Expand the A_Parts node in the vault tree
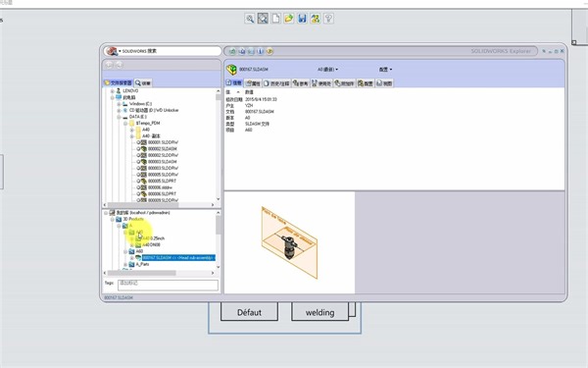Image resolution: width=588 pixels, height=368 pixels. [125, 264]
